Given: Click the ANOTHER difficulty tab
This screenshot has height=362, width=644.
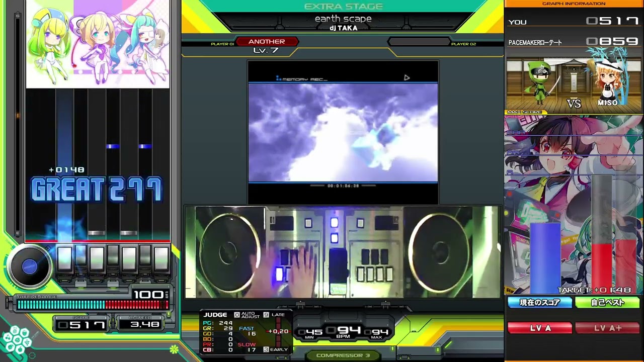Looking at the screenshot, I should [x=267, y=42].
